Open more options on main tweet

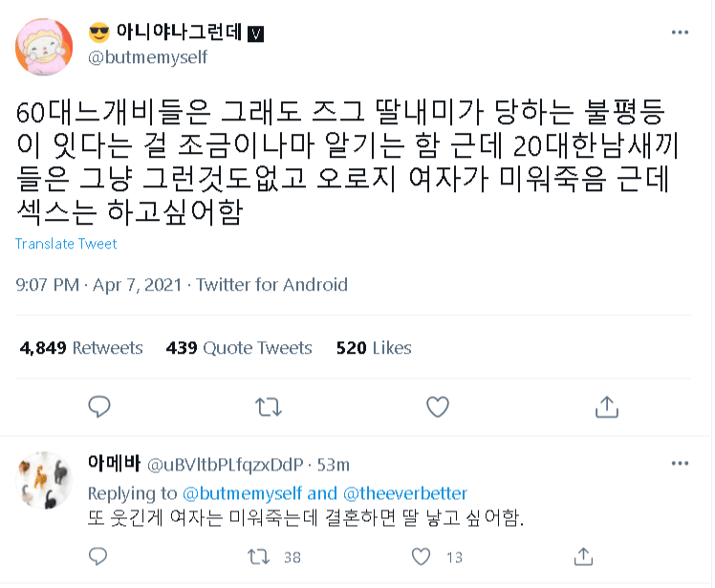tap(680, 33)
